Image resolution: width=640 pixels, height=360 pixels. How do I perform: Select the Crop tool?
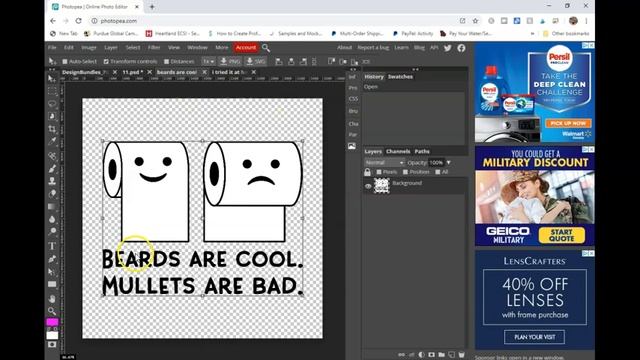pyautogui.click(x=52, y=129)
